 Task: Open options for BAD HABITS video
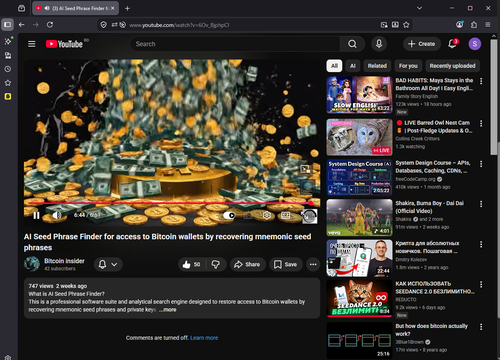(481, 81)
